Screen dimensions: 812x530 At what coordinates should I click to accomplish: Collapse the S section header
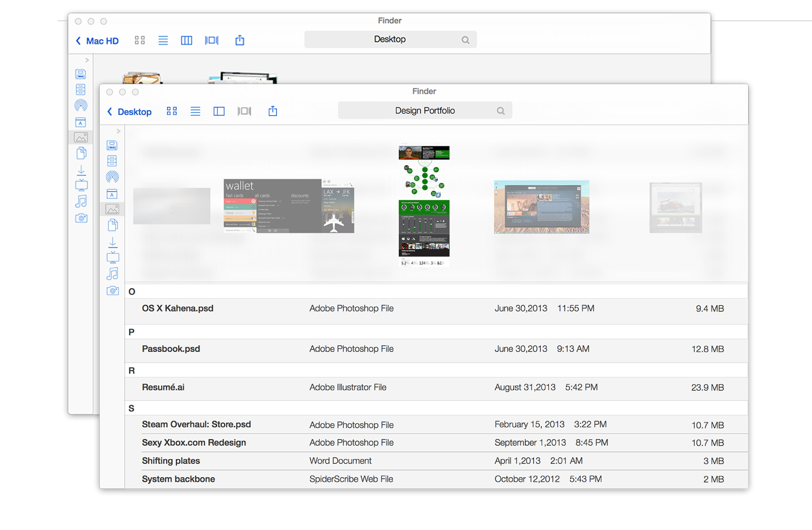(x=131, y=408)
